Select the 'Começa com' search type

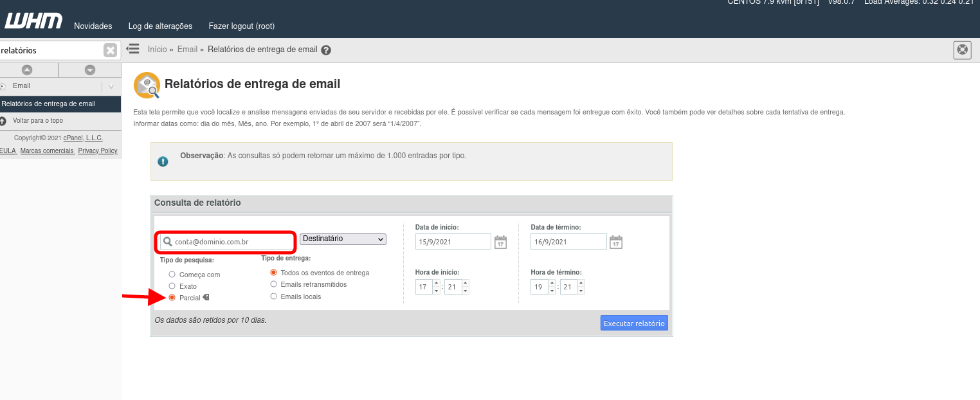tap(172, 275)
